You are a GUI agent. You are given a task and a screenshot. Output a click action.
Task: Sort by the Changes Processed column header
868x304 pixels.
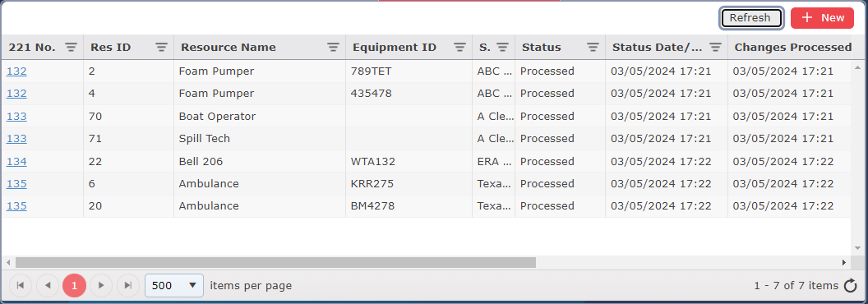pyautogui.click(x=792, y=48)
